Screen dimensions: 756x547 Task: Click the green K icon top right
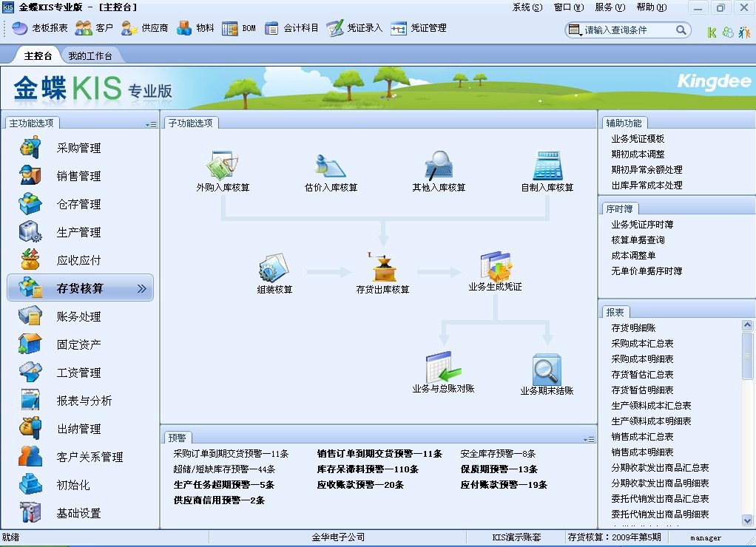[x=712, y=33]
